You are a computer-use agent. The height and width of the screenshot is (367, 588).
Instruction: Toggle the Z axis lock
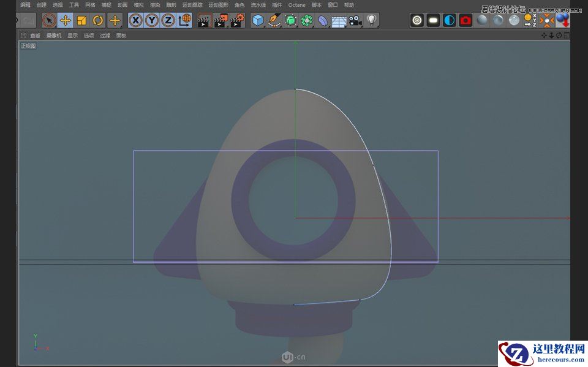point(167,21)
